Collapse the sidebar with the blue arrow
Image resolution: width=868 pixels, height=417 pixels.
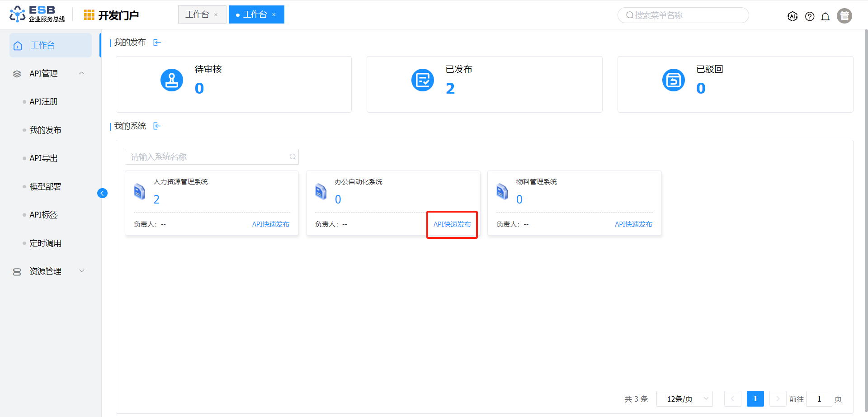pyautogui.click(x=102, y=194)
